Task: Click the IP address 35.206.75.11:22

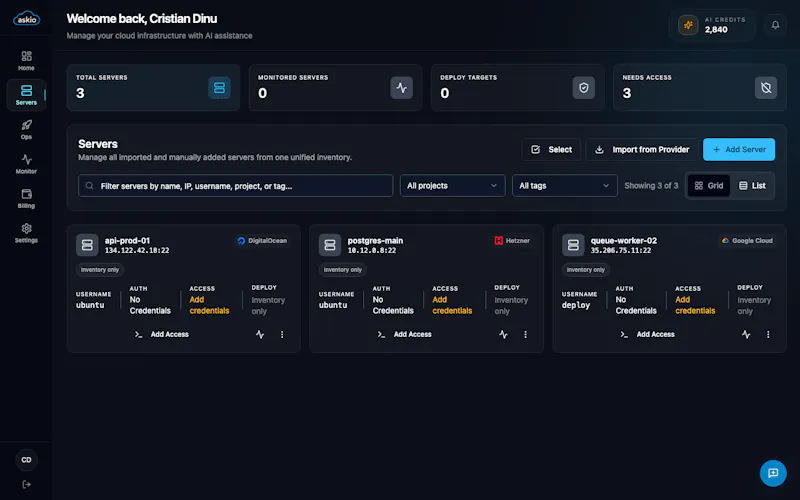Action: (x=621, y=251)
